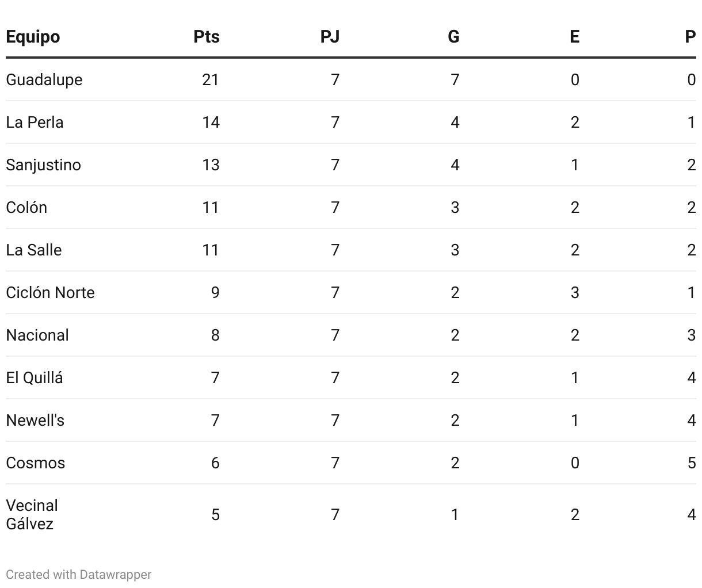Screen dimensions: 702x588
Task: Click the P column header
Action: (x=690, y=37)
